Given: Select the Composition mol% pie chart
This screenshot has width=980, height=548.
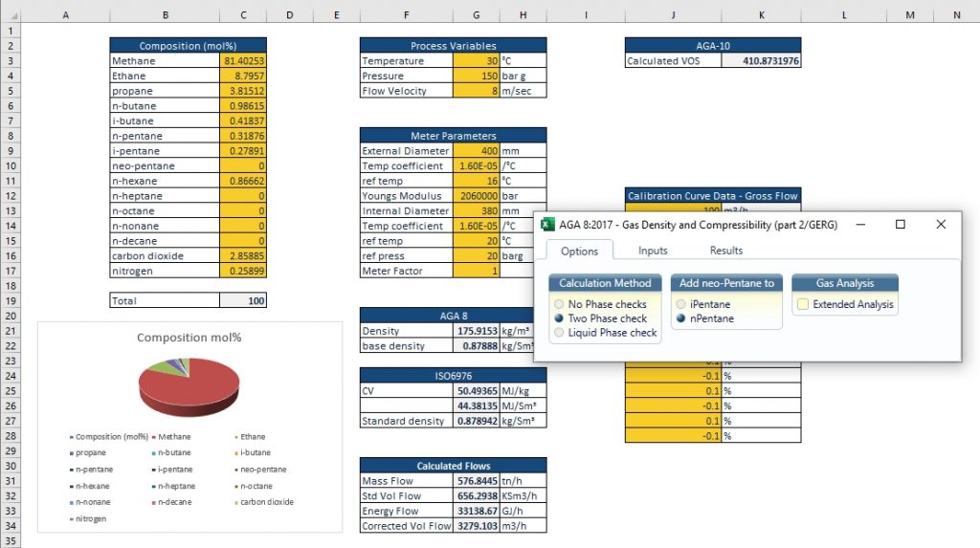Looking at the screenshot, I should coord(189,386).
